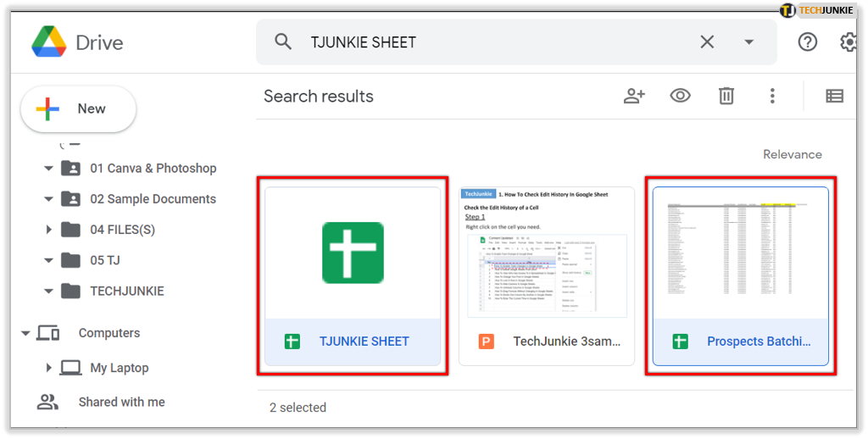This screenshot has width=868, height=439.
Task: Click the My Laptop laptop icon
Action: point(71,368)
